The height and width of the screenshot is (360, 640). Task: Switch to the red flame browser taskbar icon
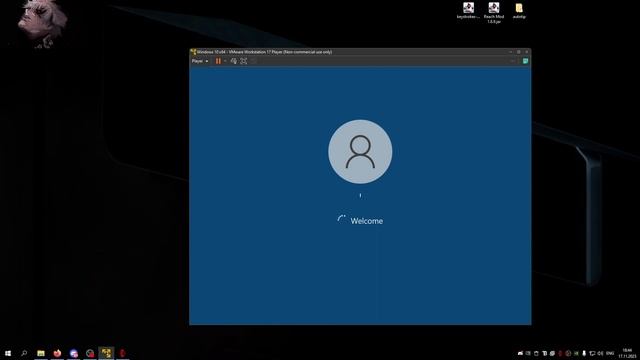click(x=57, y=353)
